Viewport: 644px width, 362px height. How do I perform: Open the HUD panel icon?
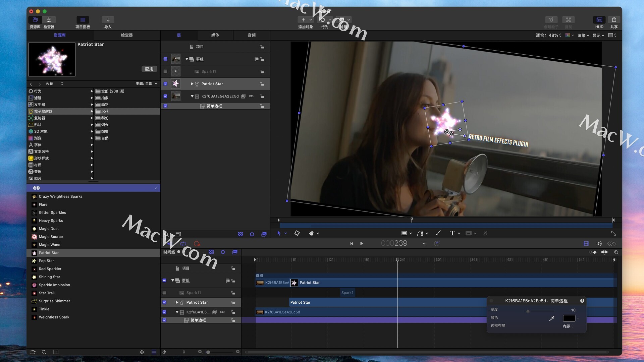599,20
